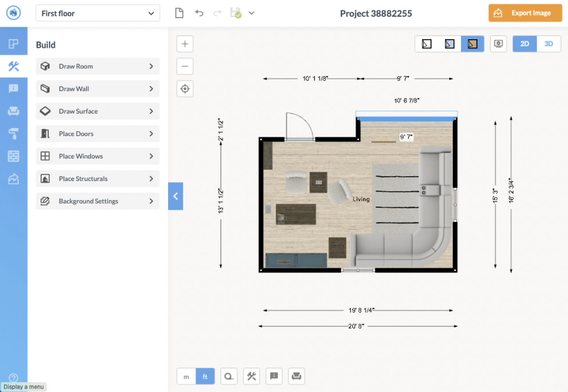The height and width of the screenshot is (392, 568).
Task: Click the undo arrow
Action: 199,13
